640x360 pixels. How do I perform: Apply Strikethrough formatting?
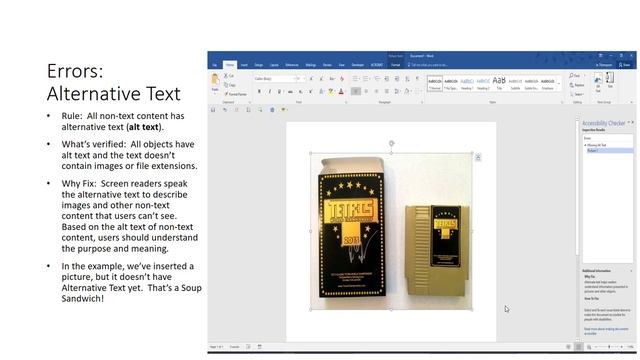coord(290,91)
